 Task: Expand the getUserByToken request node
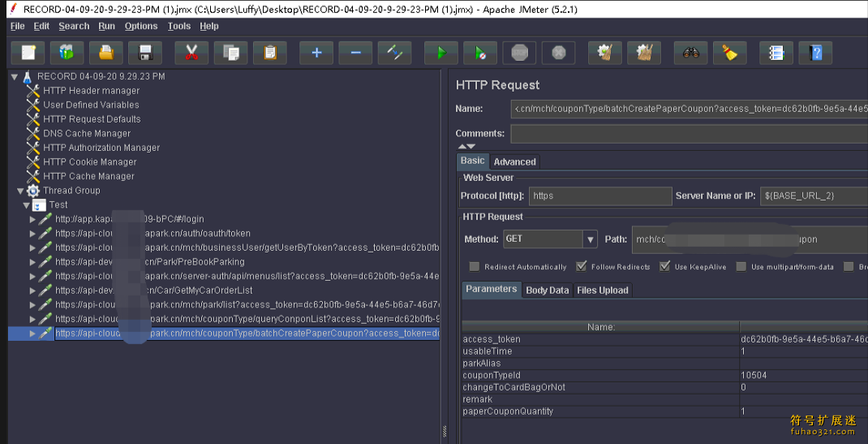[x=32, y=248]
